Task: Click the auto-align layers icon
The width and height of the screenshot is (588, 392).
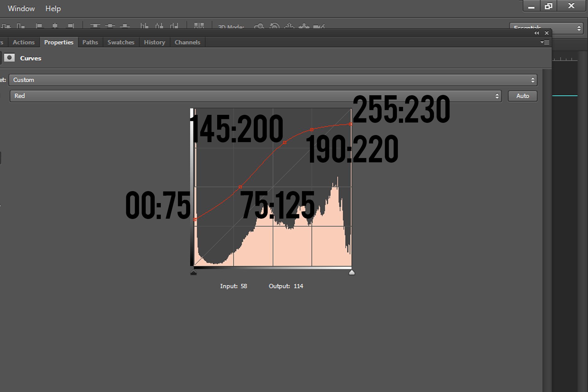Action: (x=199, y=26)
